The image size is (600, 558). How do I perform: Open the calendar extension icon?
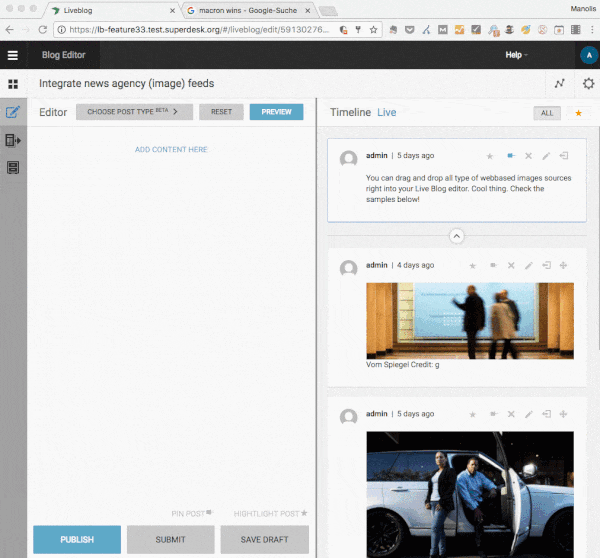(x=559, y=29)
